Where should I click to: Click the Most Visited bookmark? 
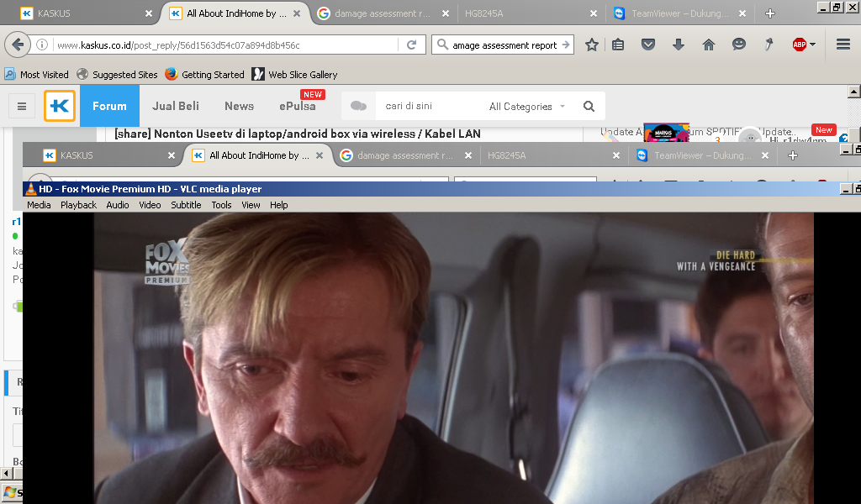tap(37, 74)
